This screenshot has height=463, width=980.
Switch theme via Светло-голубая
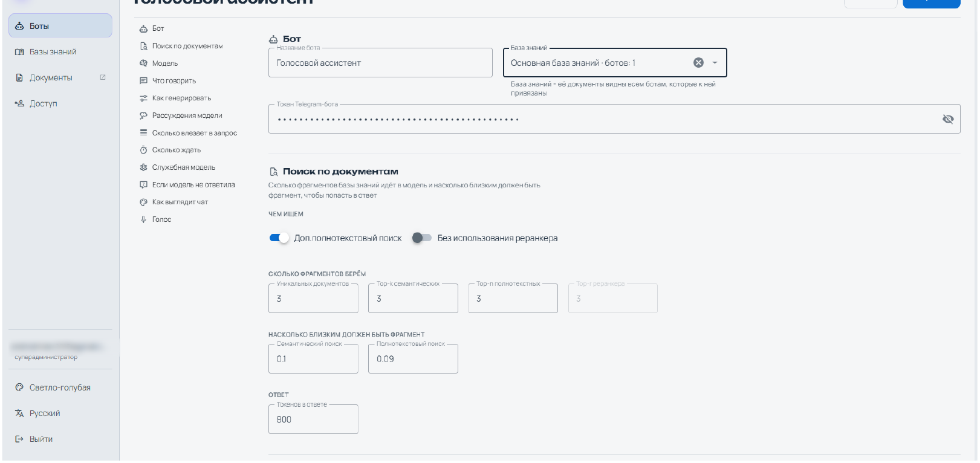(x=60, y=387)
